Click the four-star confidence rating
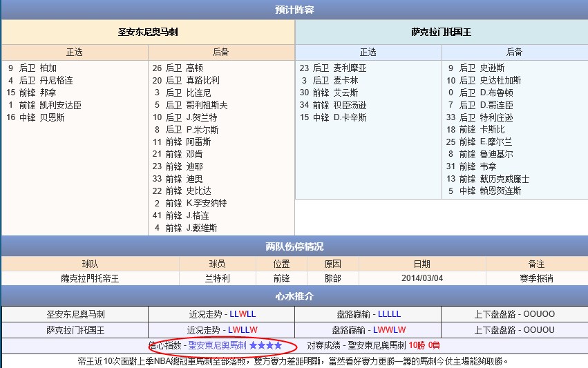This screenshot has width=588, height=368. point(265,345)
